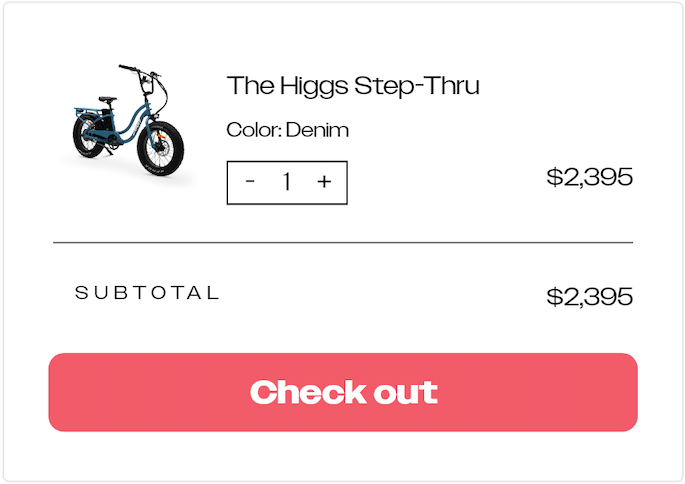Click the divider line above the subtotal
685x484 pixels.
(343, 242)
